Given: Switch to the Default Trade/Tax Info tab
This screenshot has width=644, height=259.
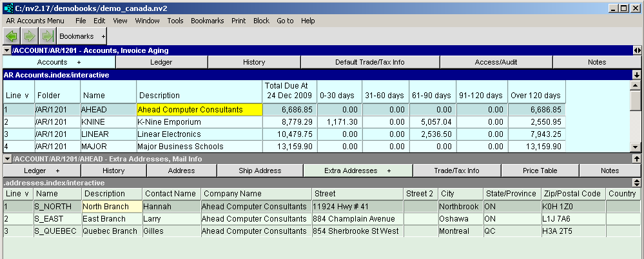Looking at the screenshot, I should tap(369, 62).
